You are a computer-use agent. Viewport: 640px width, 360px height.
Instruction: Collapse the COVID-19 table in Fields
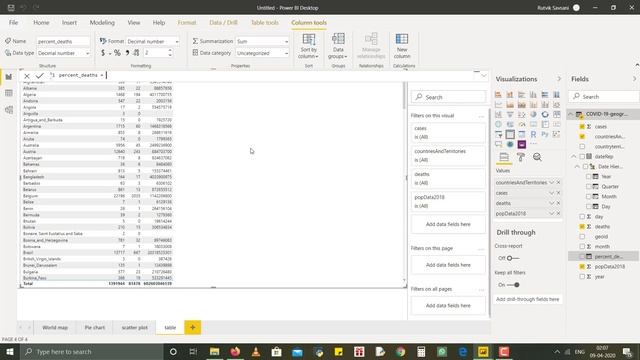click(x=571, y=114)
